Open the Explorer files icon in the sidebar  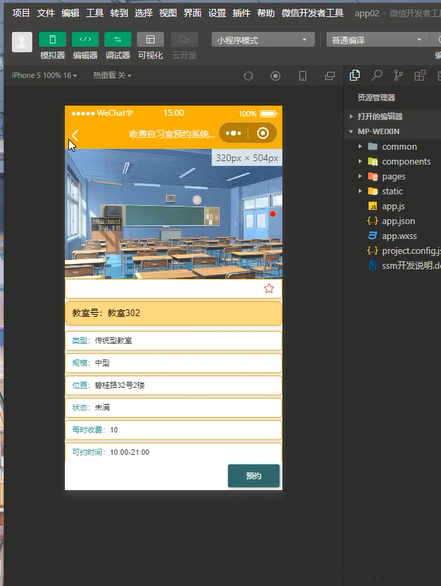355,75
